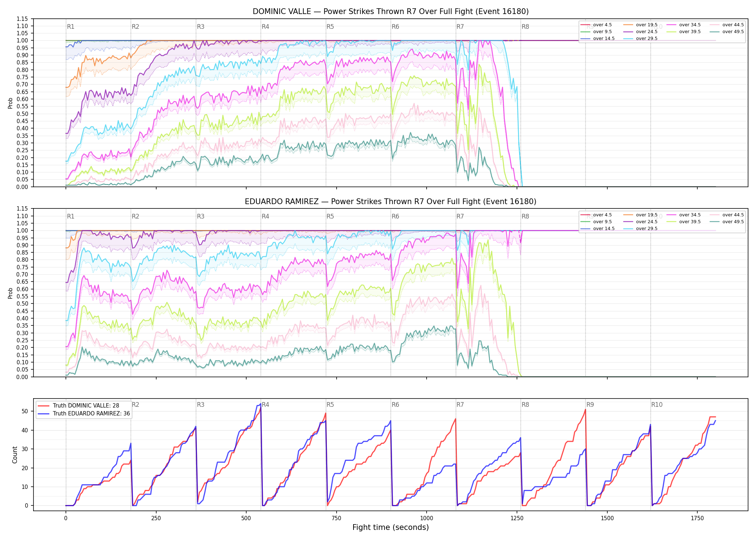This screenshot has height=540, width=756.
Task: Click the R9 label in the Count chart
Action: [590, 405]
